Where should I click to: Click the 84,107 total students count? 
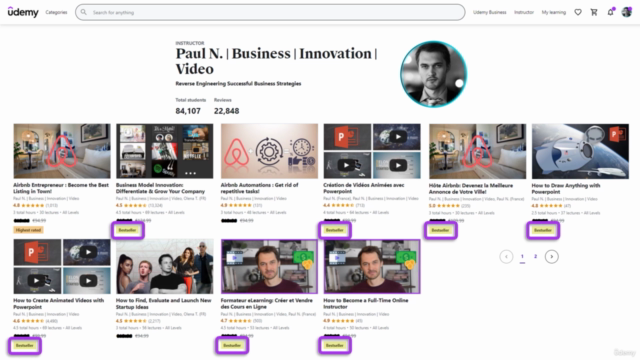[x=188, y=111]
